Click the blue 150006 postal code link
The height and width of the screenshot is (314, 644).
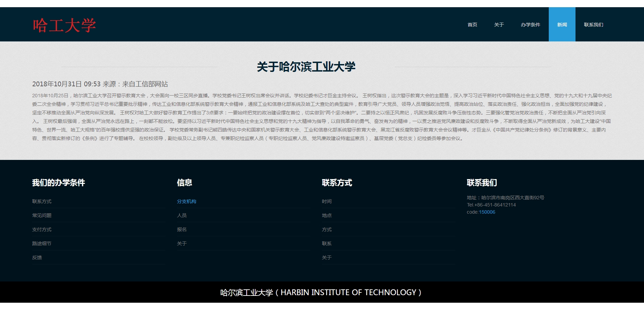(487, 212)
